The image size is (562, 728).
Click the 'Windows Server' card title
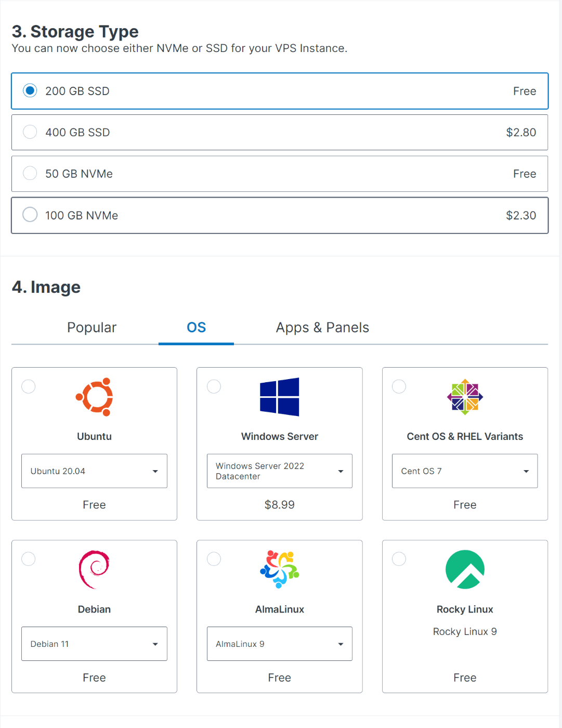[x=280, y=437]
